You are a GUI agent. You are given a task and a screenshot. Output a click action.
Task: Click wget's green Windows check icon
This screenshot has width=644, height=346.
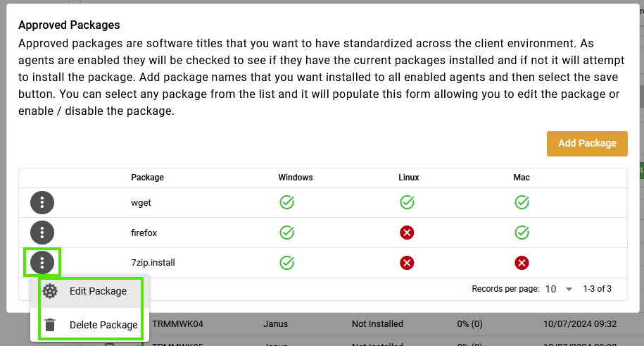click(286, 202)
